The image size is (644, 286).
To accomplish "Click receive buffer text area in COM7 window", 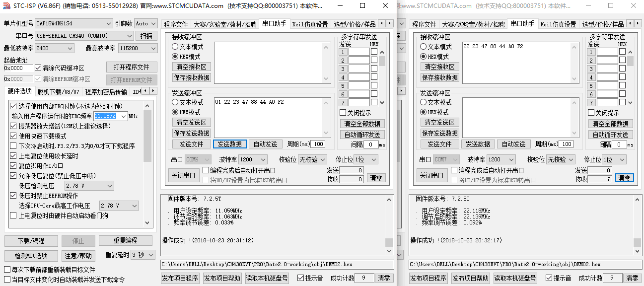I will [x=520, y=62].
